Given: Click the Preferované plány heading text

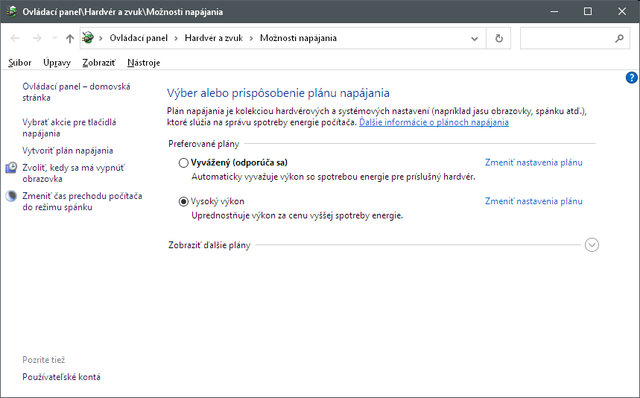Looking at the screenshot, I should [x=204, y=144].
